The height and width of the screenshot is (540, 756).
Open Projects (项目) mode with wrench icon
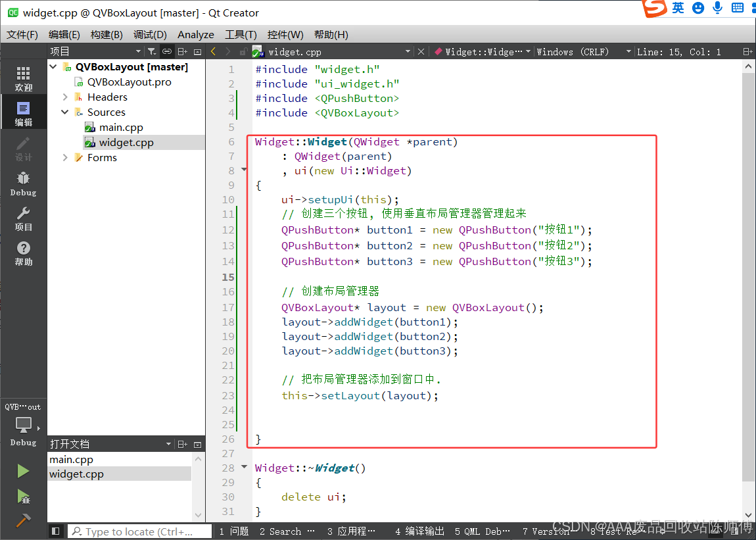(23, 218)
